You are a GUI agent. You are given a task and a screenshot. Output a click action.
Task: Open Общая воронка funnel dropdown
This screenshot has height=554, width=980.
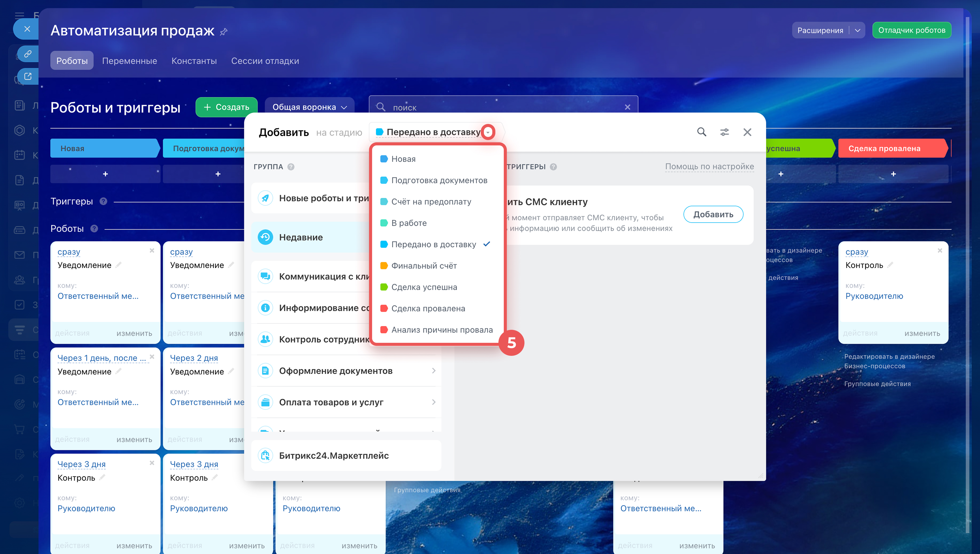[x=309, y=107]
